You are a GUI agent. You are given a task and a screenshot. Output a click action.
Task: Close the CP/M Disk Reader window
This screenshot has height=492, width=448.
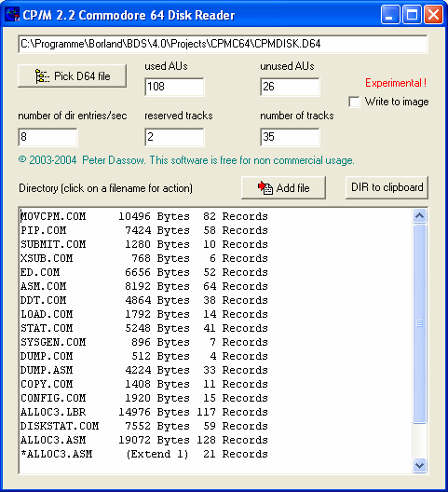pos(434,14)
